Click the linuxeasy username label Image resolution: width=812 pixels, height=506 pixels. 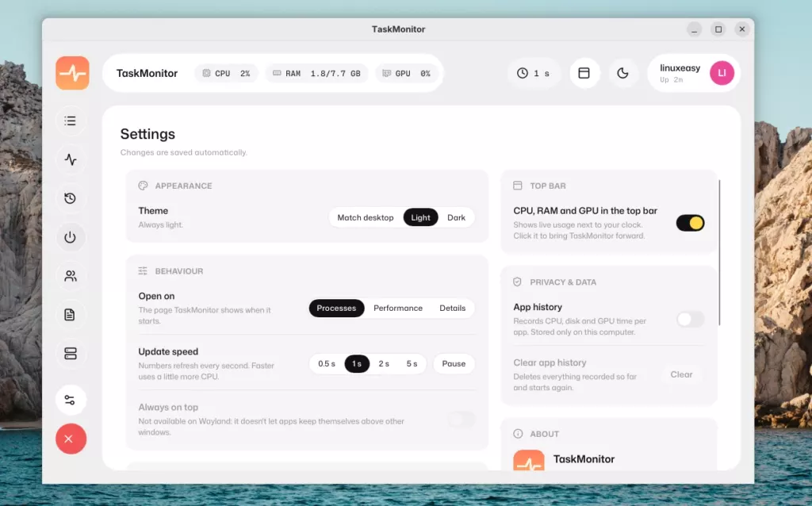pyautogui.click(x=680, y=68)
